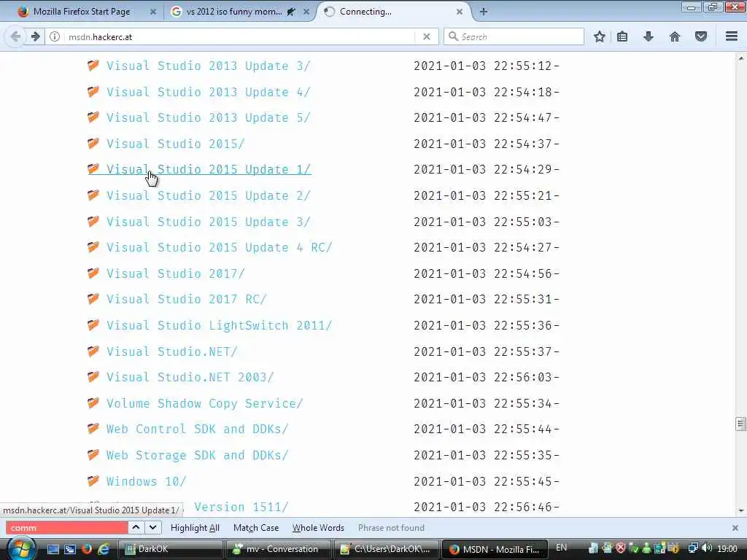Switch to the DarkOK taskbar window

[169, 549]
